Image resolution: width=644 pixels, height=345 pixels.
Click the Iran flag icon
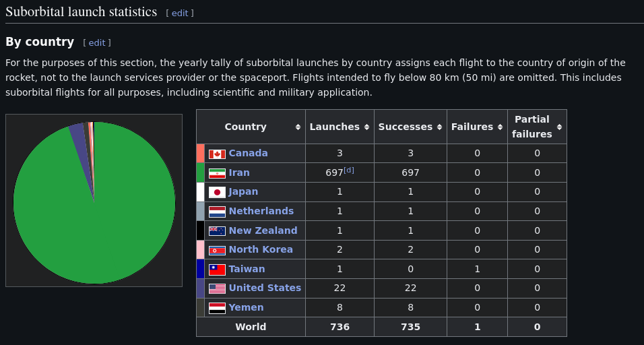(x=217, y=173)
